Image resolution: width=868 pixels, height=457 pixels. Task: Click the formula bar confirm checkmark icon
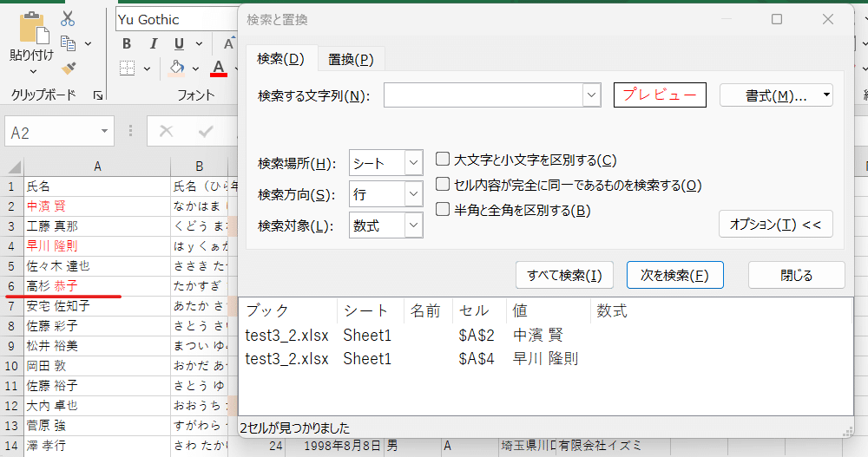click(x=206, y=131)
